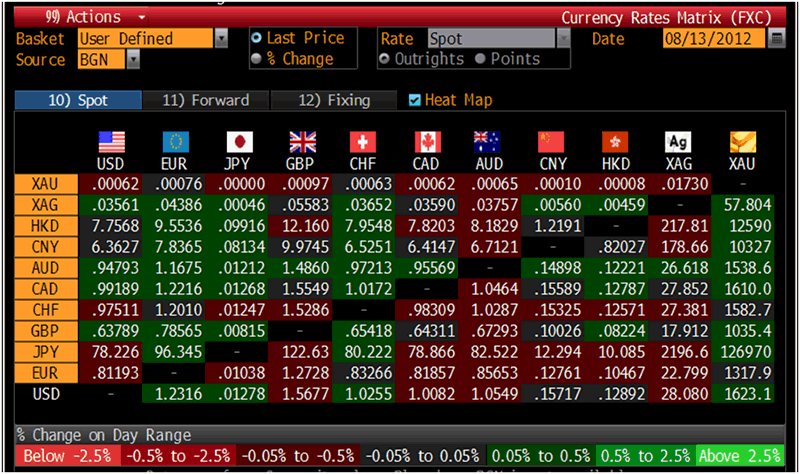
Task: Open the Rate Spot dropdown
Action: point(563,39)
